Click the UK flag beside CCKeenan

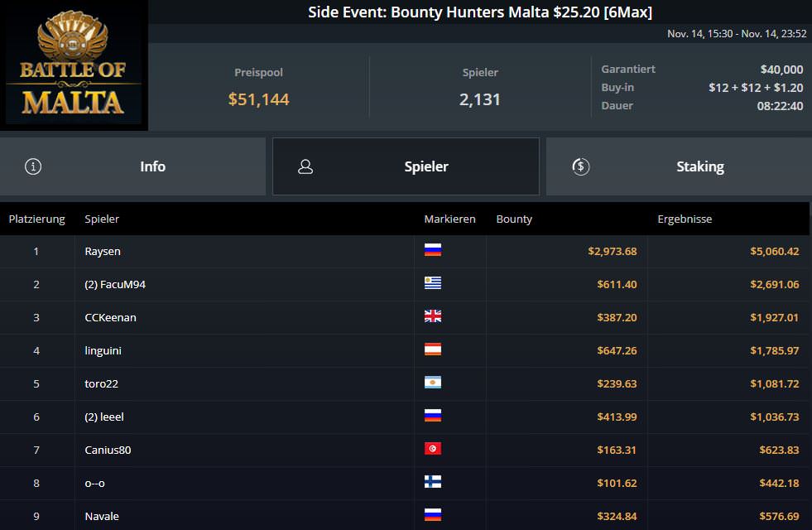tap(432, 316)
